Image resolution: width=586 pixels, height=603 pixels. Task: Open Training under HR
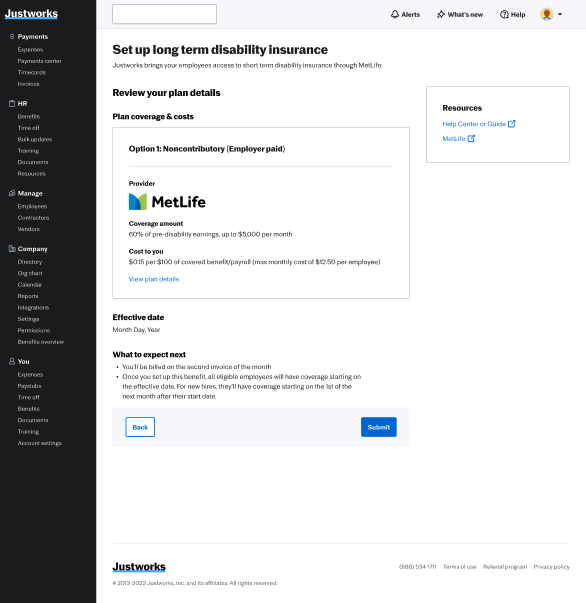[x=28, y=151]
